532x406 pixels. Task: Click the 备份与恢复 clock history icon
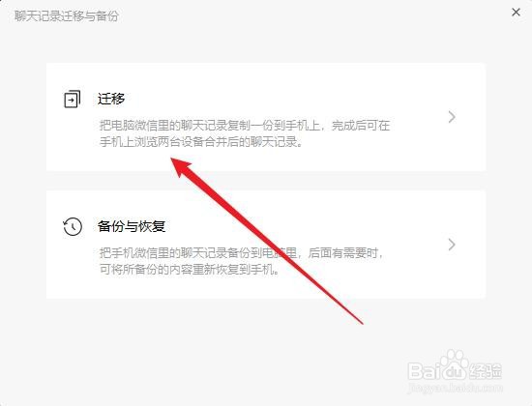73,226
